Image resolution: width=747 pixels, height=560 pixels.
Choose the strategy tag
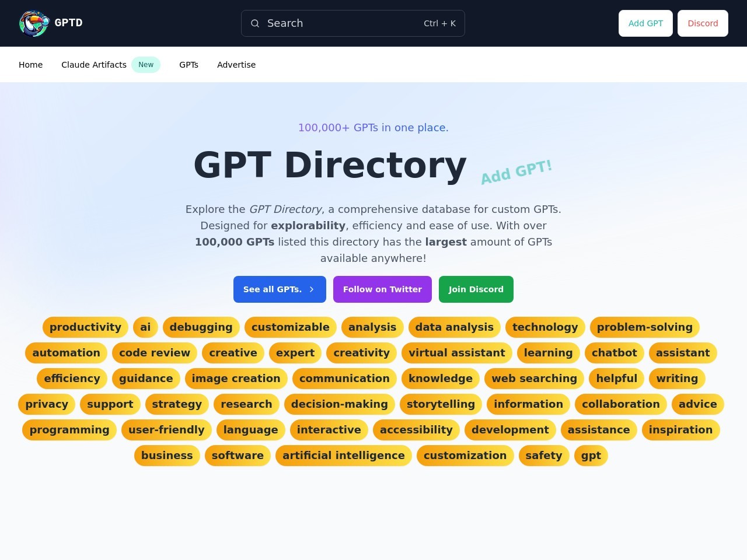(177, 404)
